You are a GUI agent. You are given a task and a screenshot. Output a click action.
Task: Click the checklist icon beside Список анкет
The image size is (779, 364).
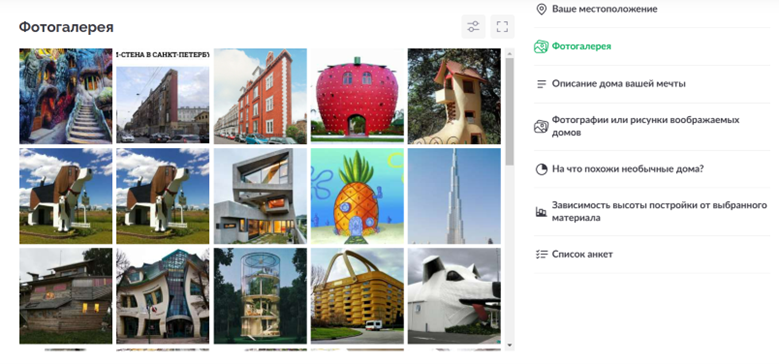[541, 254]
